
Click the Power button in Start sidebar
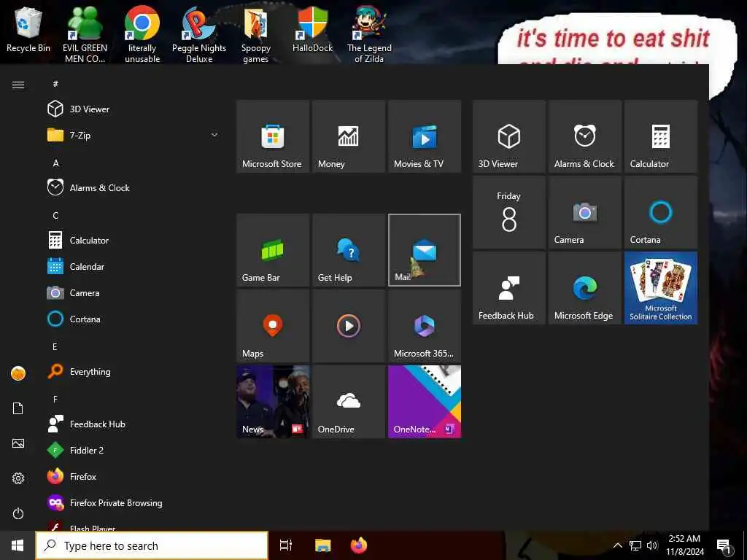point(18,513)
